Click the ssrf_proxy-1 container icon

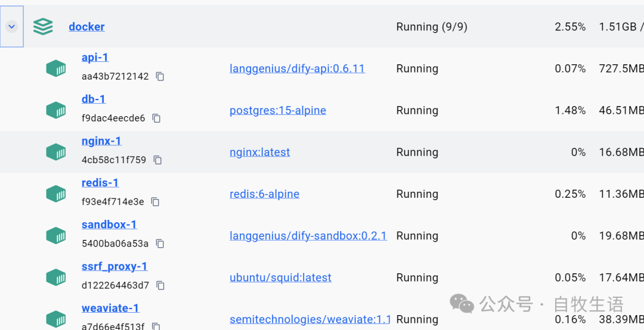coord(56,278)
